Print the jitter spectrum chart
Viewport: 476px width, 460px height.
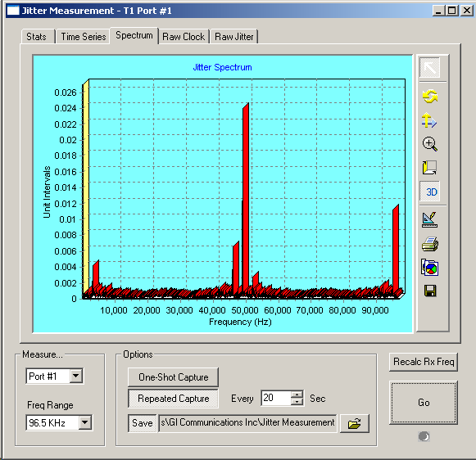pyautogui.click(x=430, y=244)
